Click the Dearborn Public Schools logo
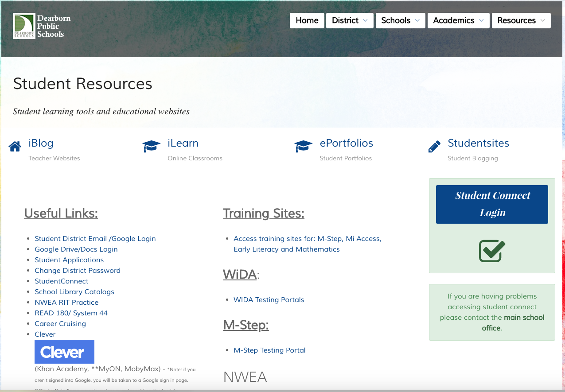Image resolution: width=565 pixels, height=392 pixels. [42, 26]
